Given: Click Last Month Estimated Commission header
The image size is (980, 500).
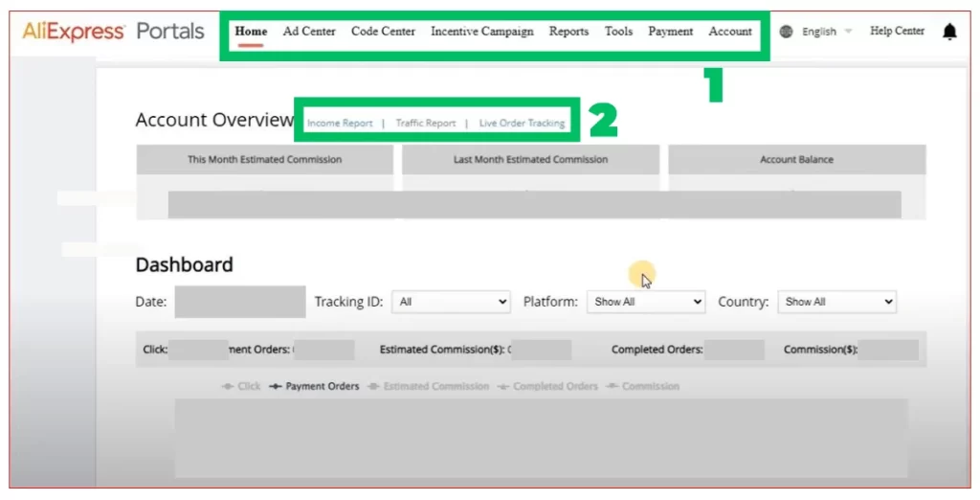Looking at the screenshot, I should [530, 160].
